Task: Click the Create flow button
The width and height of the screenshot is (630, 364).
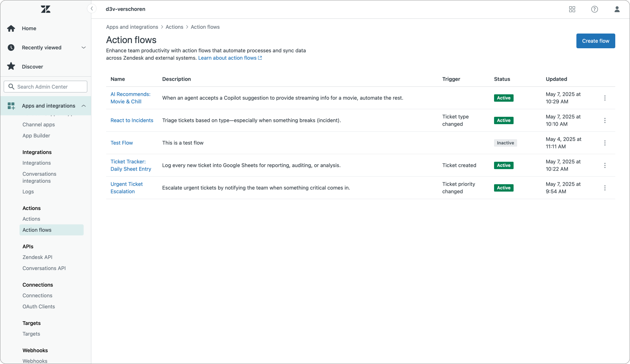Action: (x=596, y=41)
